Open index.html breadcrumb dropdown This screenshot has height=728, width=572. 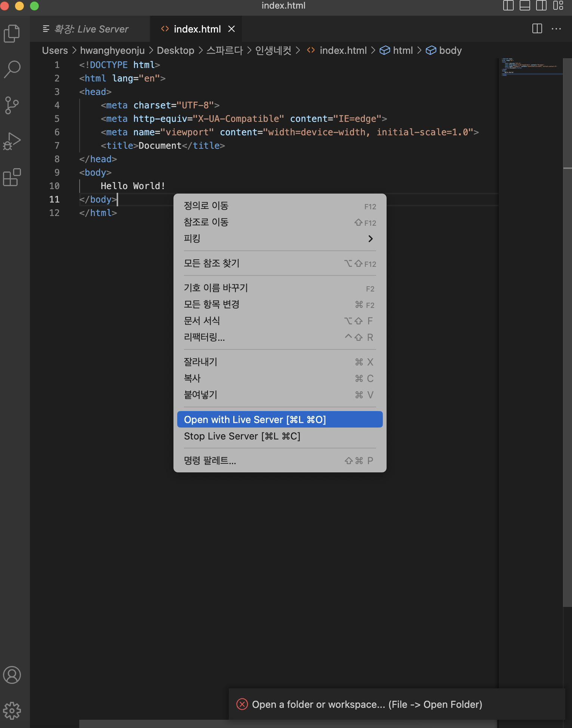pyautogui.click(x=336, y=50)
